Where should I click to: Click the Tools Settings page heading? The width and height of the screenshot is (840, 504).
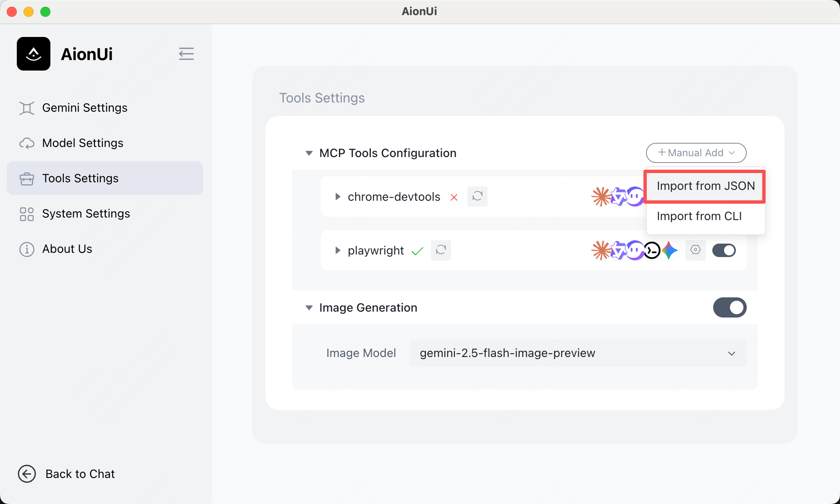point(322,98)
